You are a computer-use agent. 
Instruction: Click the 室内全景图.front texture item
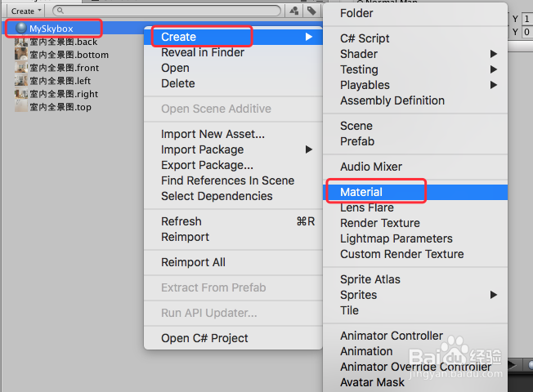(x=57, y=68)
